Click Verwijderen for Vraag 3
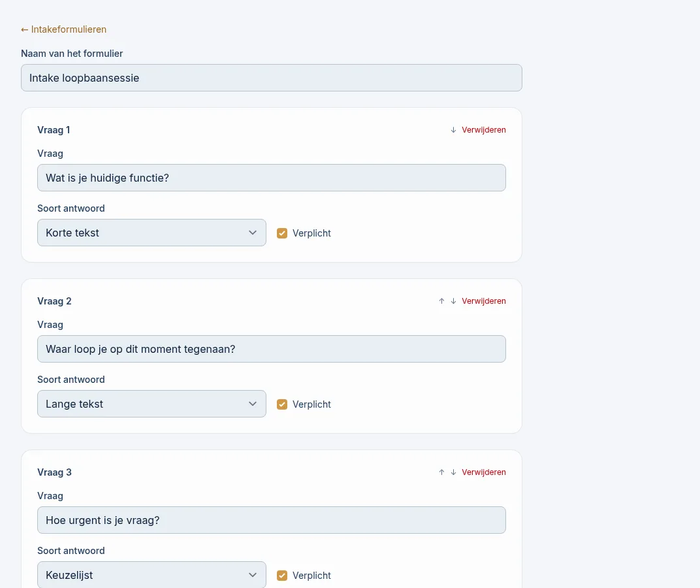700x588 pixels. (x=483, y=472)
